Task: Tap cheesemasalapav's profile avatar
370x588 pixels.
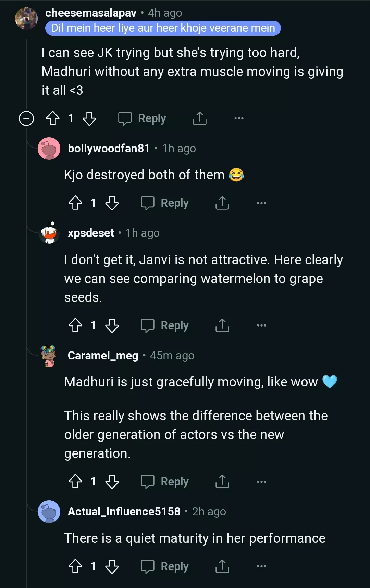Action: pos(26,18)
